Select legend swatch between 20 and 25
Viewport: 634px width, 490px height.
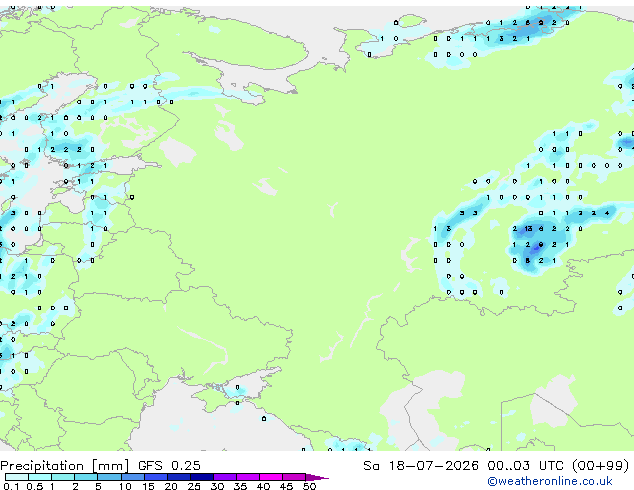click(x=179, y=477)
